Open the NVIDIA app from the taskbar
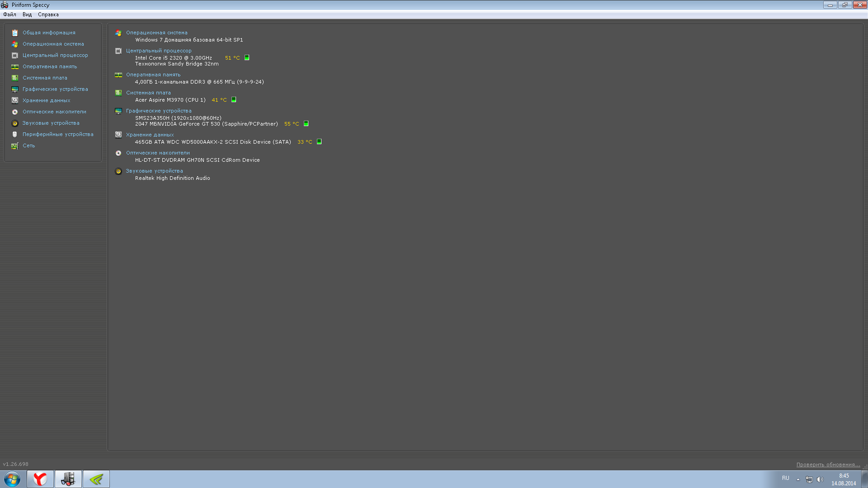Viewport: 868px width, 488px height. [x=96, y=479]
